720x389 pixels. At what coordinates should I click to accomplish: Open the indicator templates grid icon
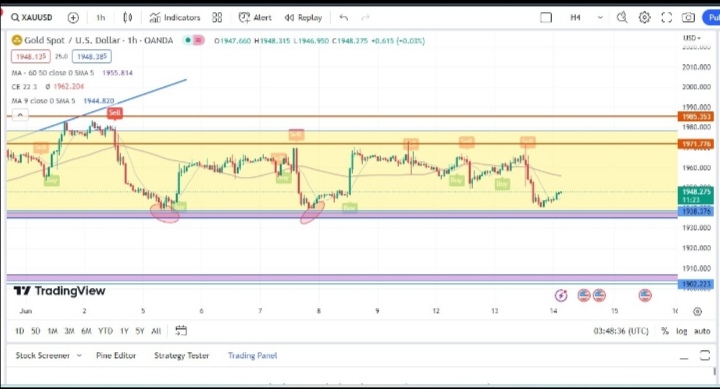point(217,17)
